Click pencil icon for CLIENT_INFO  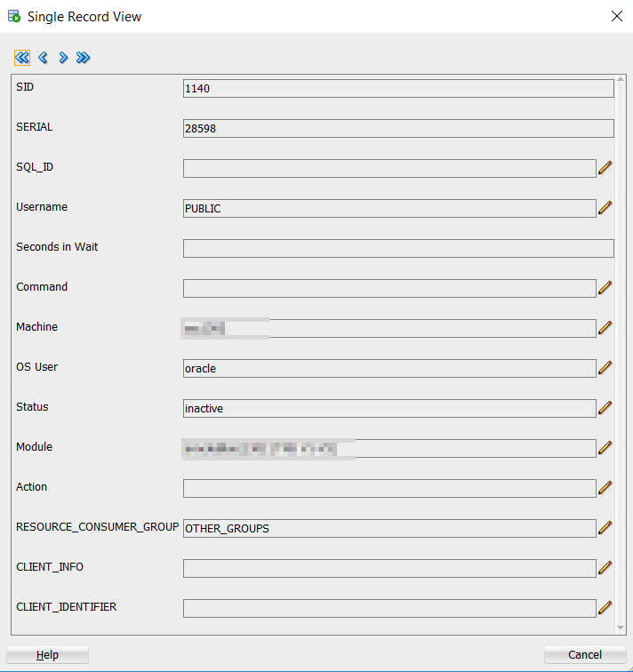[605, 567]
